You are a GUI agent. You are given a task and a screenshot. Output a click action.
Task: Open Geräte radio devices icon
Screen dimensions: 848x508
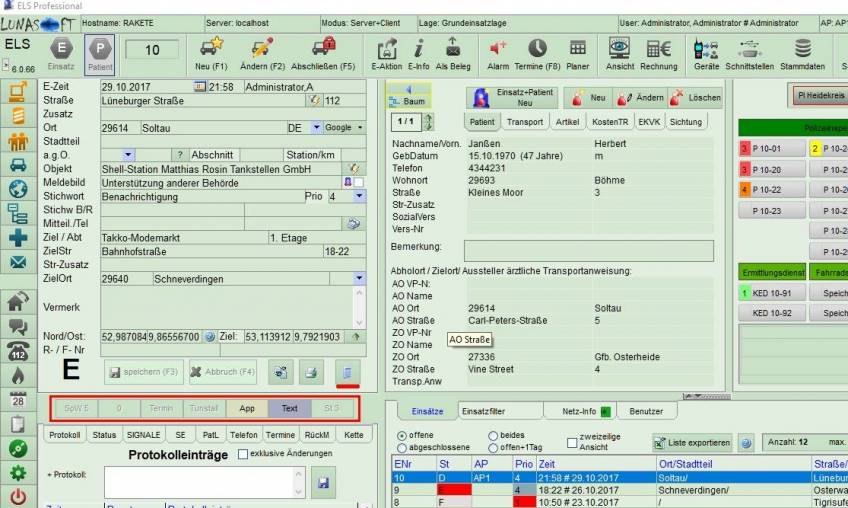click(x=706, y=49)
